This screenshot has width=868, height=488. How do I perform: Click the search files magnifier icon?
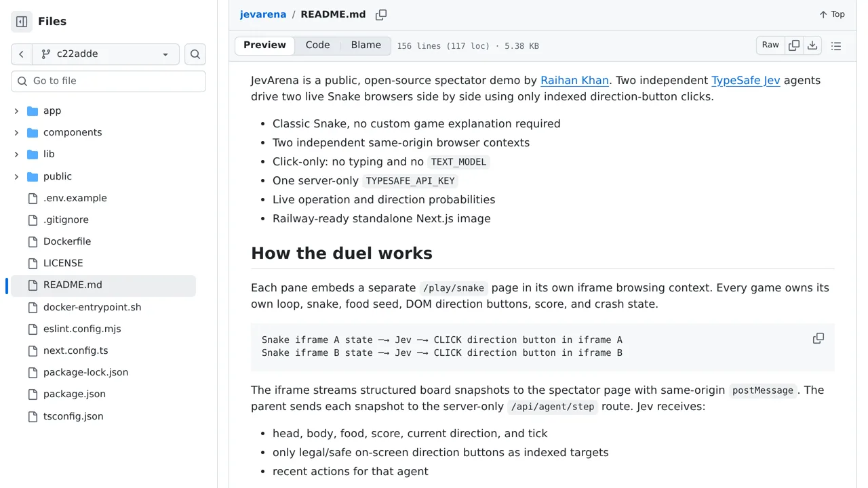tap(195, 54)
